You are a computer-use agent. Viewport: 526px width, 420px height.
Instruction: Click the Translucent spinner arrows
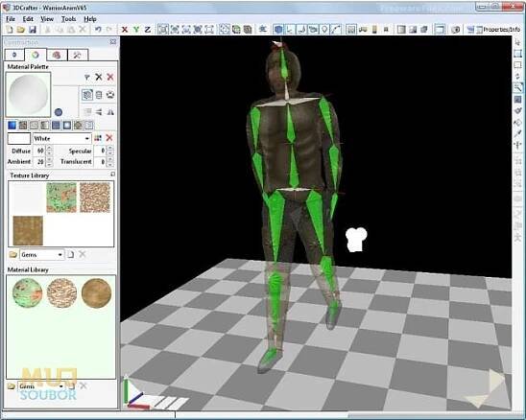[110, 162]
